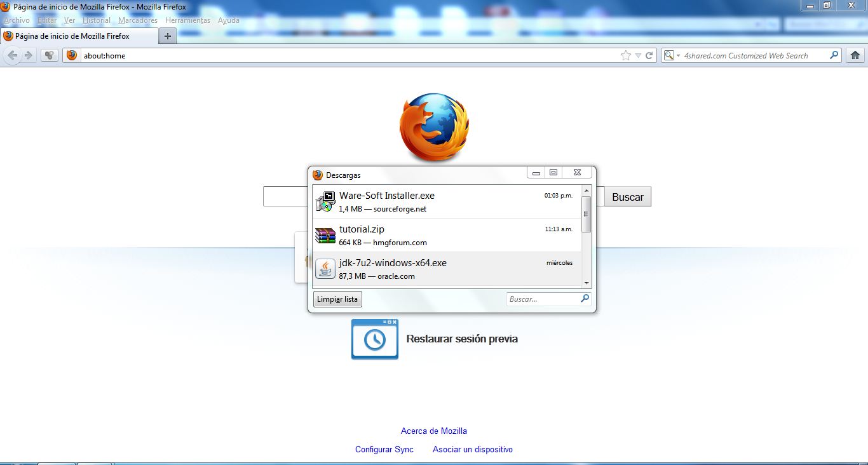The image size is (868, 465).
Task: Open the Ayuda menu
Action: click(229, 20)
